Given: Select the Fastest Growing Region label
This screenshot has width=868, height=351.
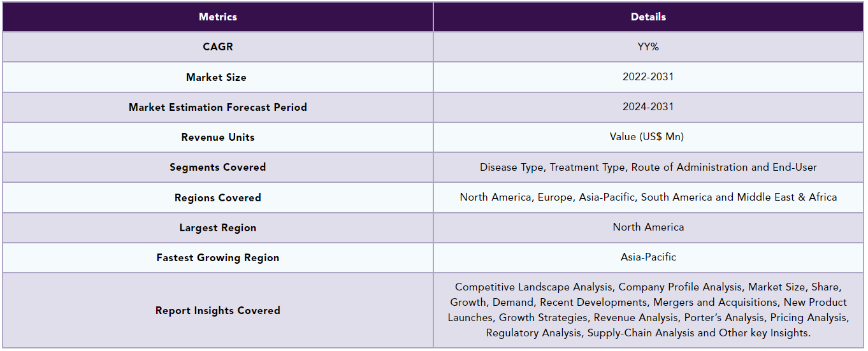Looking at the screenshot, I should 218,257.
